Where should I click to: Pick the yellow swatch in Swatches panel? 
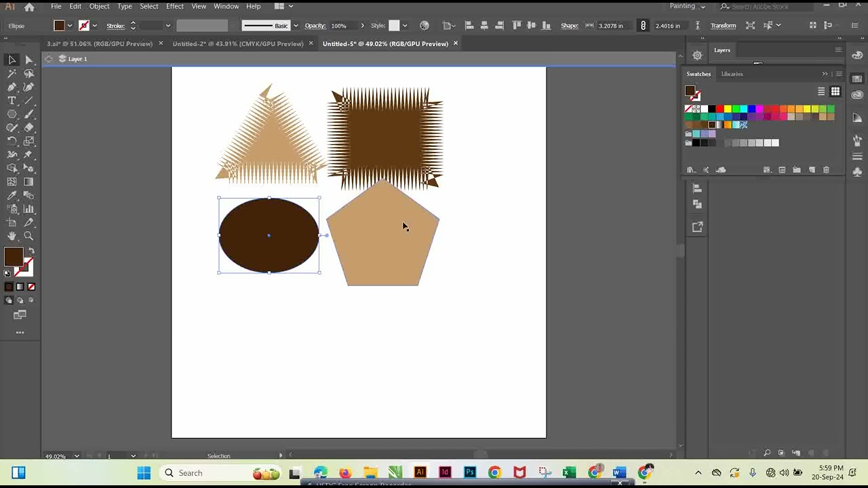[728, 109]
